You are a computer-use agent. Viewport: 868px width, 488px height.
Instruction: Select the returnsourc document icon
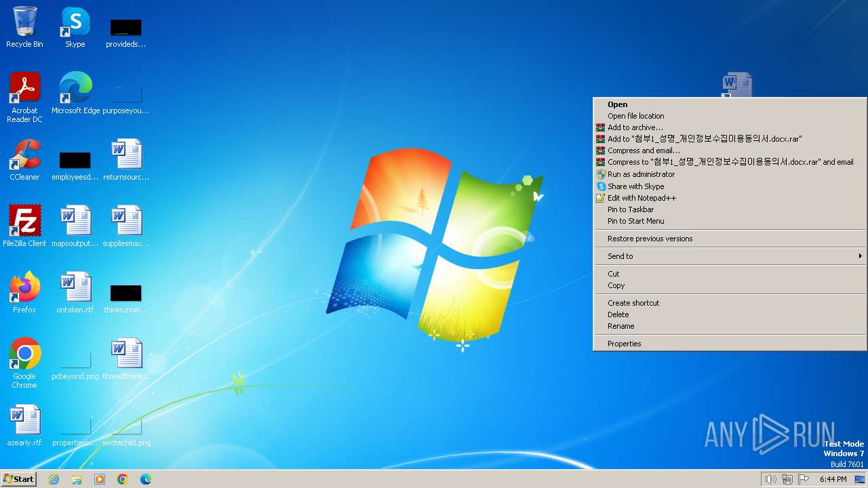(126, 160)
